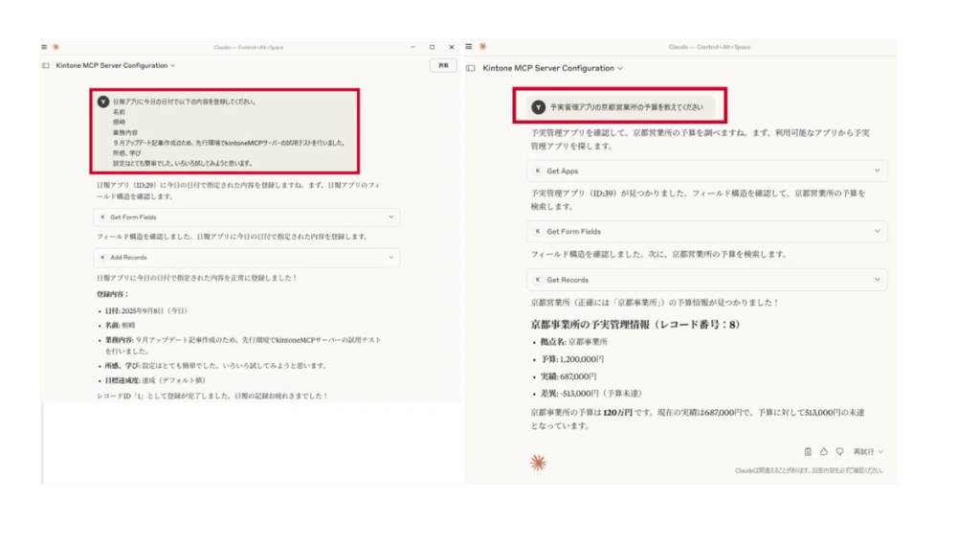The height and width of the screenshot is (546, 980).
Task: Open hamburger menu in left Claude window
Action: [x=44, y=47]
